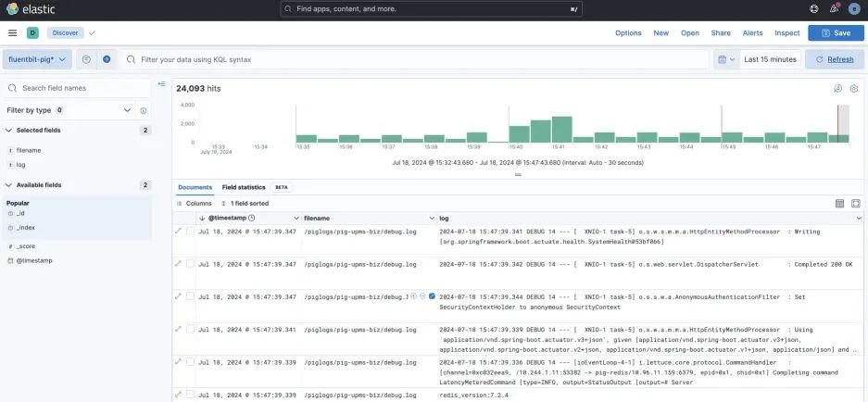Click the green D space avatar
This screenshot has width=868, height=402.
(32, 33)
